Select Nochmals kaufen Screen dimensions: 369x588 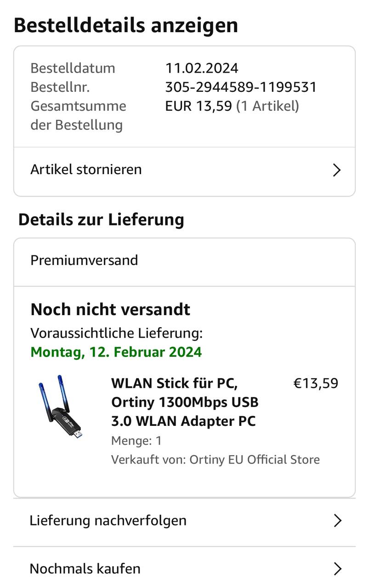(85, 569)
